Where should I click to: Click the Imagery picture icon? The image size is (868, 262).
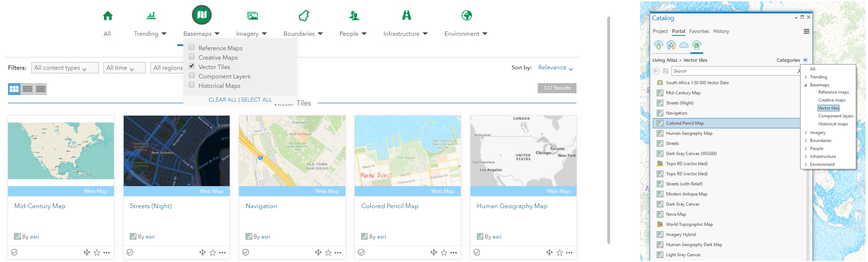[252, 16]
